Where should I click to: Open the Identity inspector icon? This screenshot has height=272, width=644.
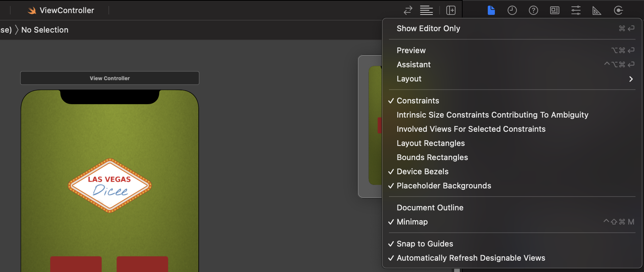pyautogui.click(x=555, y=10)
